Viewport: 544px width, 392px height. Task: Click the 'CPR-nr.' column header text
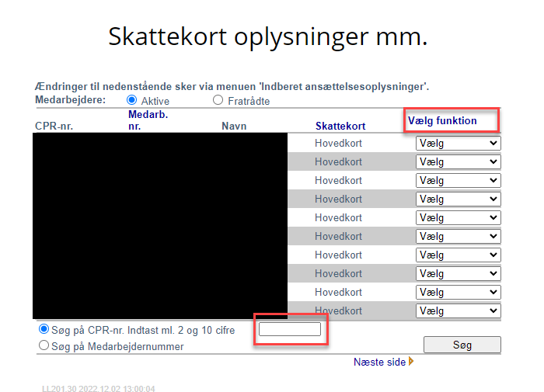point(54,127)
